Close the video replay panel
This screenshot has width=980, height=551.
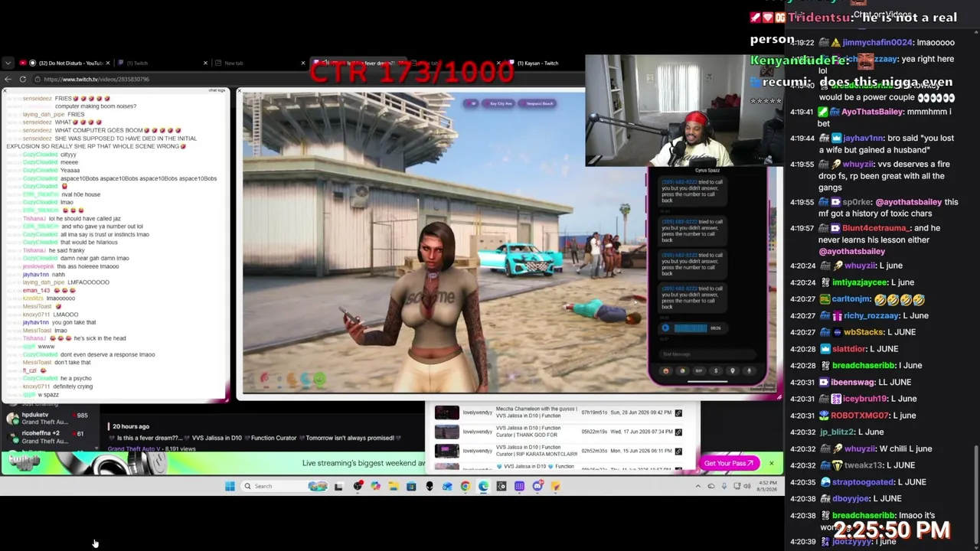point(240,92)
